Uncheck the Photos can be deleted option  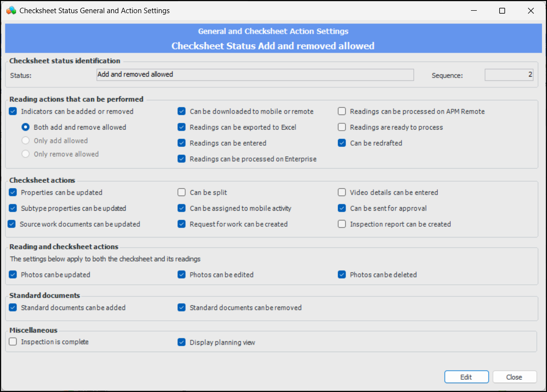coord(342,274)
